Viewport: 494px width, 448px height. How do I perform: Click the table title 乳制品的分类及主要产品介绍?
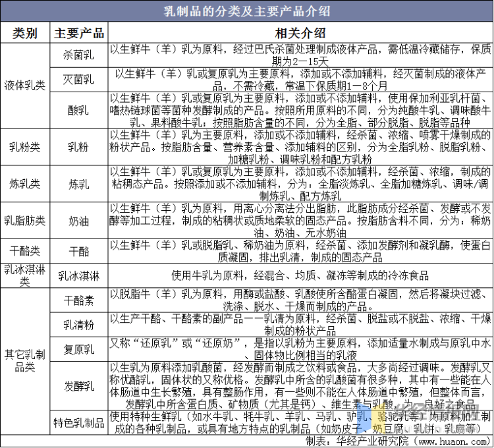click(247, 11)
